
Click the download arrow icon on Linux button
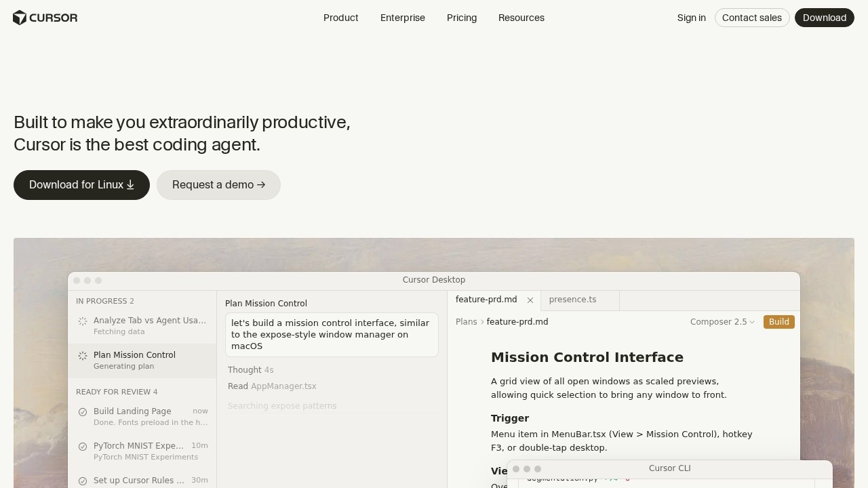tap(130, 185)
